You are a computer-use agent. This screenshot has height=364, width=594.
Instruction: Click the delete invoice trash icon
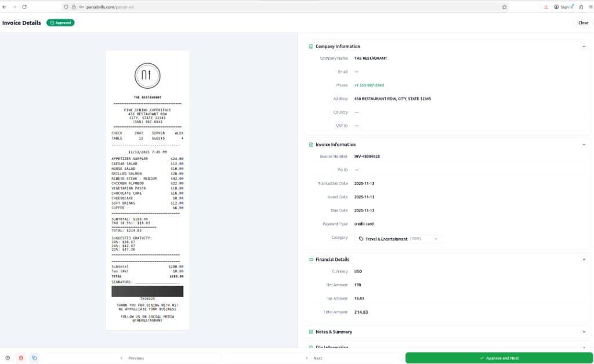tap(21, 358)
